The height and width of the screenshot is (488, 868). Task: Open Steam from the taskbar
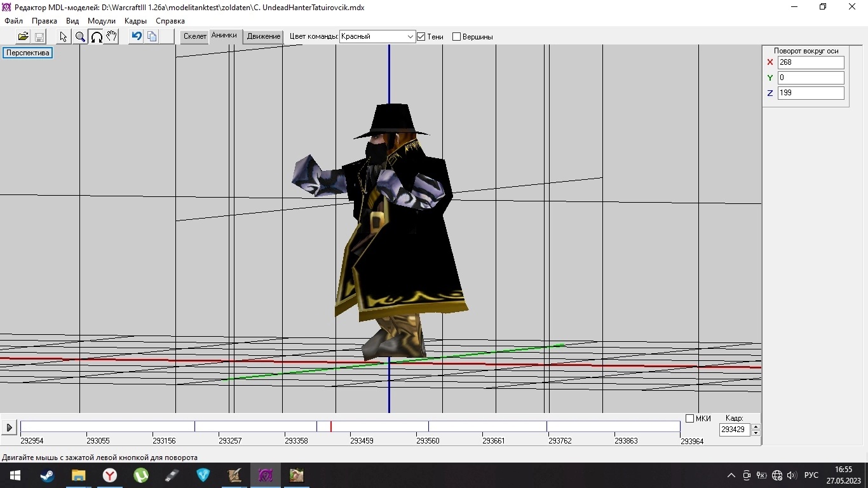[x=47, y=475]
